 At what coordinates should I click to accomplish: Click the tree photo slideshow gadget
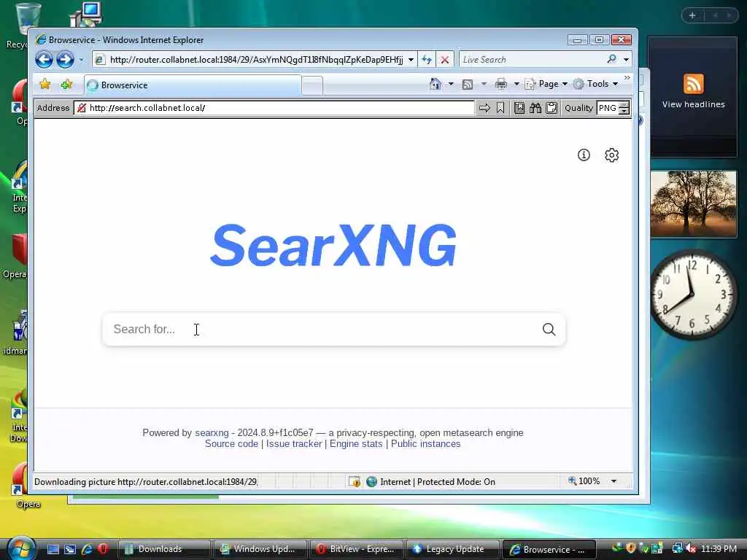[693, 204]
